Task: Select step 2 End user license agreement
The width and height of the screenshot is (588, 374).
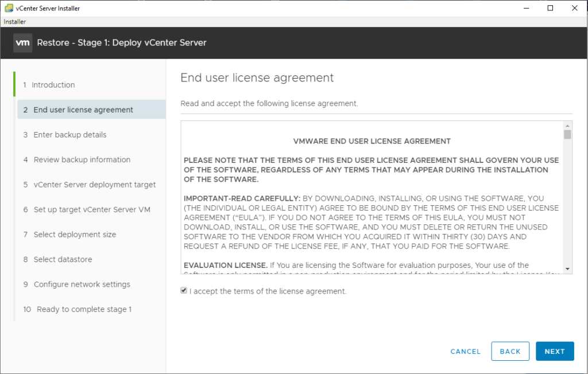Action: click(91, 110)
